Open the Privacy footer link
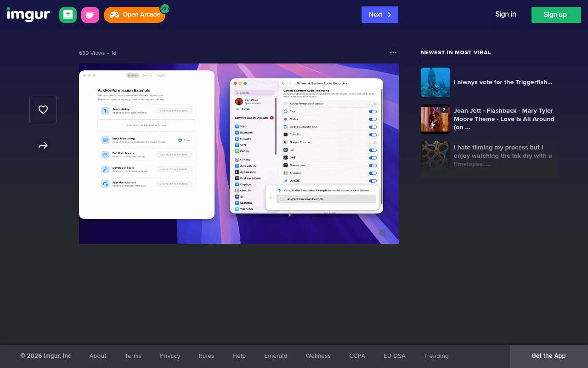This screenshot has height=368, width=588. point(170,356)
